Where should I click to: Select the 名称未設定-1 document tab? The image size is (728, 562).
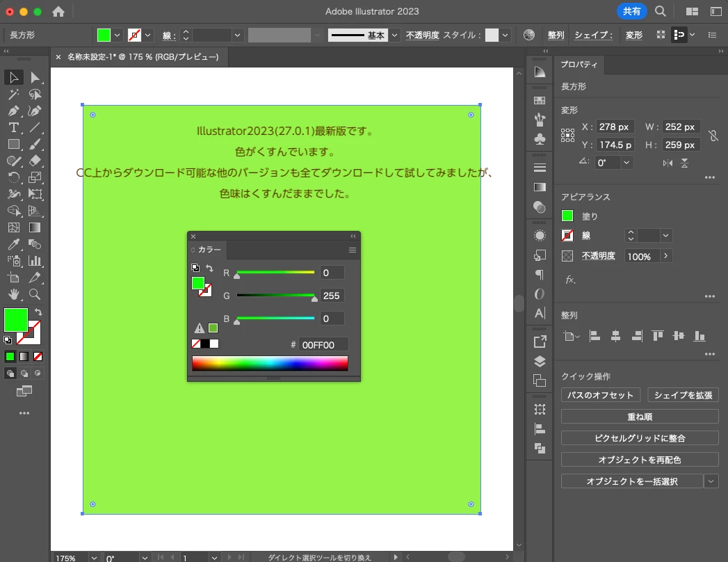click(143, 56)
